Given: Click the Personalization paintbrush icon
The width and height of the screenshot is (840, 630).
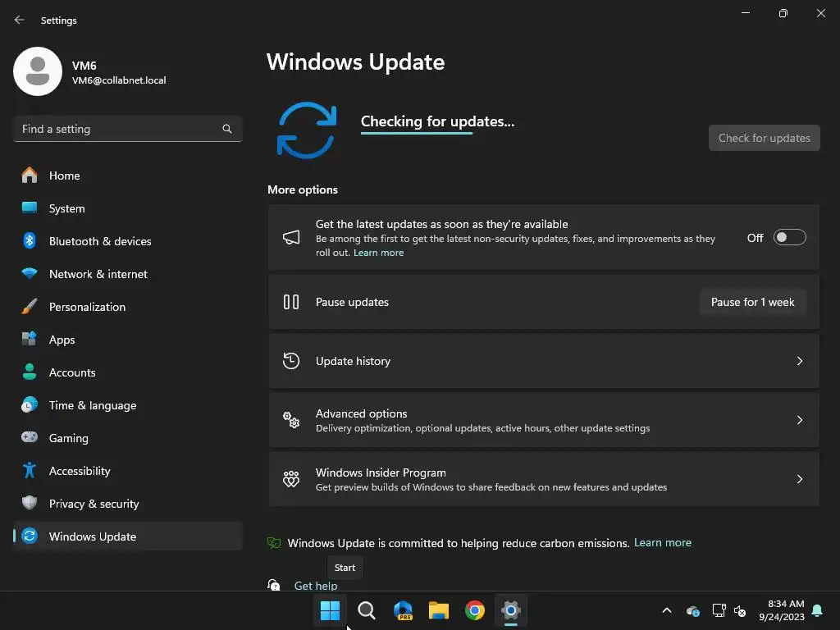Looking at the screenshot, I should click(30, 307).
